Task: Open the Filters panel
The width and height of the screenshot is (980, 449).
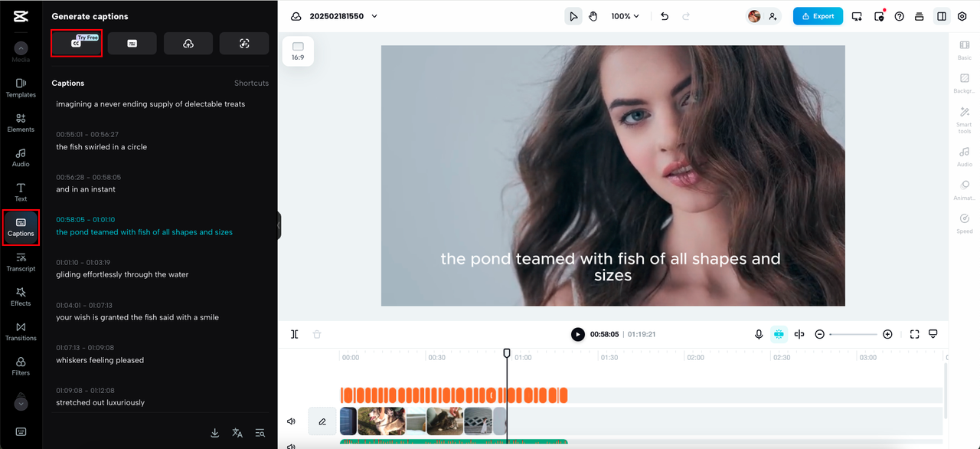Action: pos(21,365)
